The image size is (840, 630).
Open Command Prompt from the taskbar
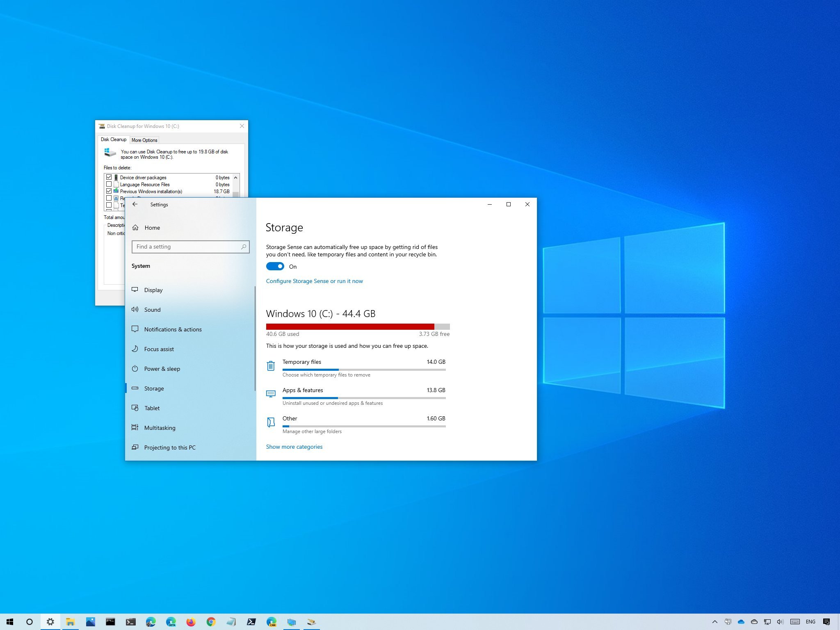110,622
